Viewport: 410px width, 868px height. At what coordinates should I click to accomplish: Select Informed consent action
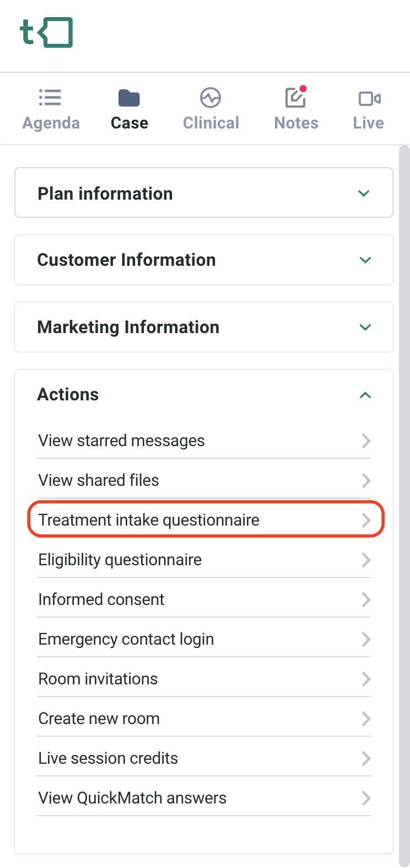click(101, 599)
